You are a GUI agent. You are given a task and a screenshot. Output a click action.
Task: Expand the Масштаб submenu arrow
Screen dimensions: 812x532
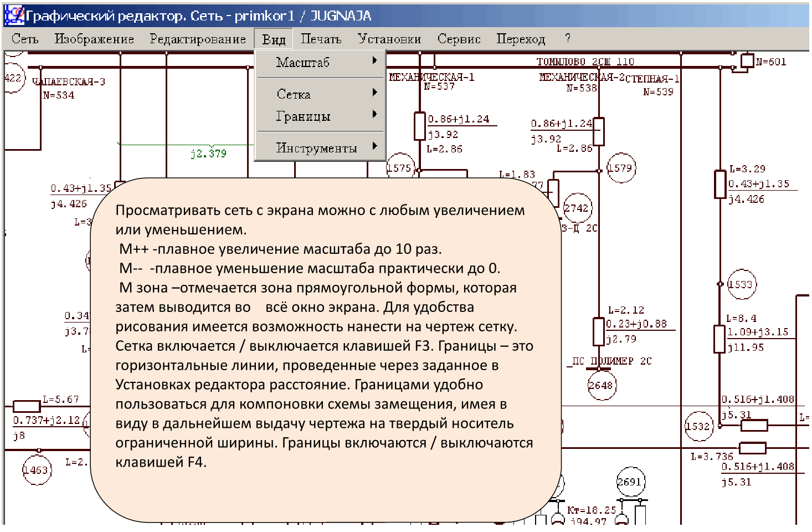375,61
